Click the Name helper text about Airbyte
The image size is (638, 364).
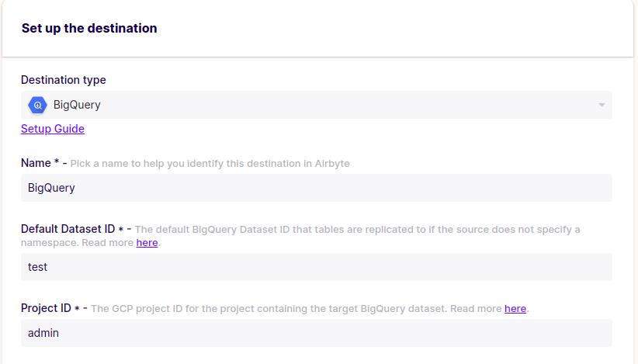pos(210,164)
